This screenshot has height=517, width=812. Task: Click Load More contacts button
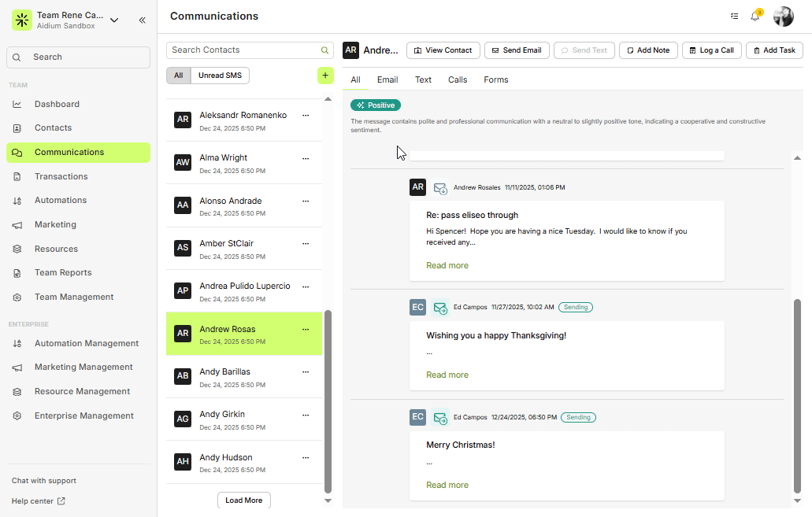pyautogui.click(x=243, y=500)
